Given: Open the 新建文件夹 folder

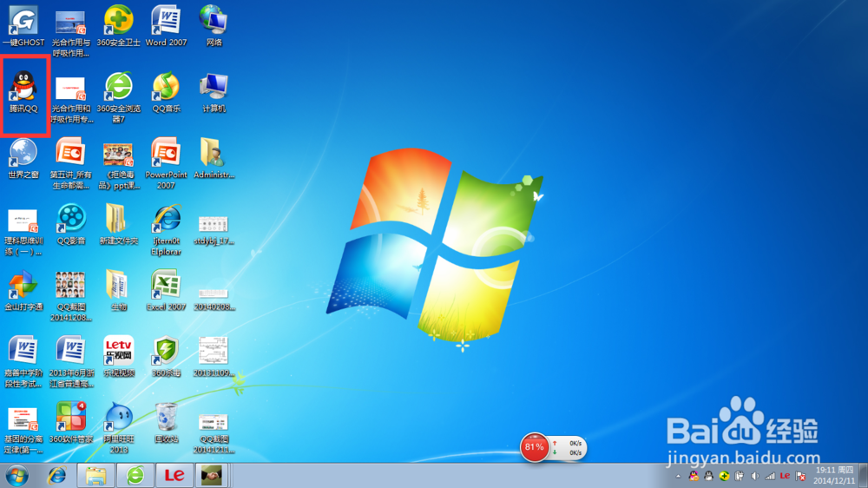Looking at the screenshot, I should pos(118,225).
